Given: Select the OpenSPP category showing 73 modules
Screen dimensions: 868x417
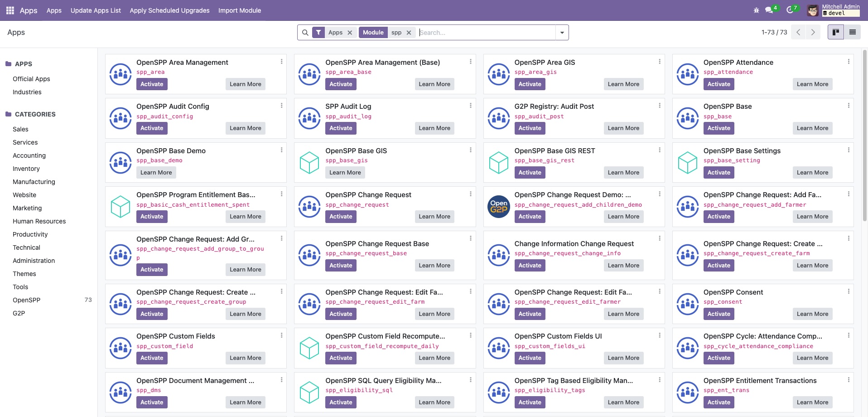Looking at the screenshot, I should click(x=26, y=300).
